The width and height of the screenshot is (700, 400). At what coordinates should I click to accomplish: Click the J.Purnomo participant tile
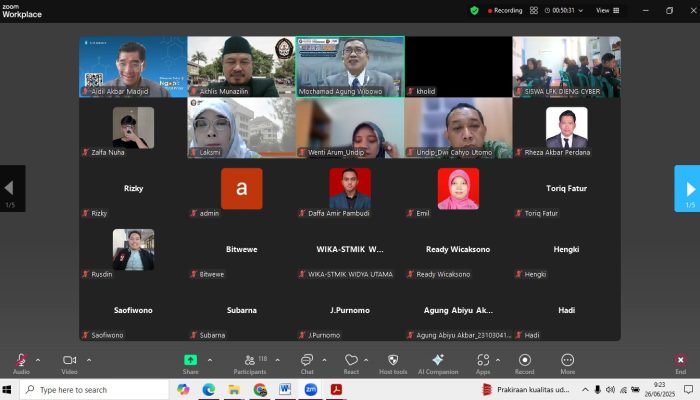[350, 311]
